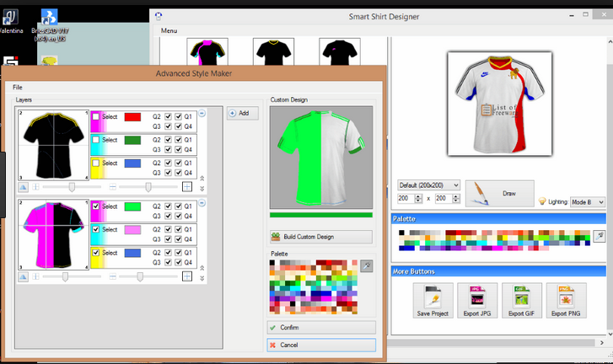Click vertical guide icon under the magenta-black shirt layer
The image size is (613, 364).
point(35,276)
